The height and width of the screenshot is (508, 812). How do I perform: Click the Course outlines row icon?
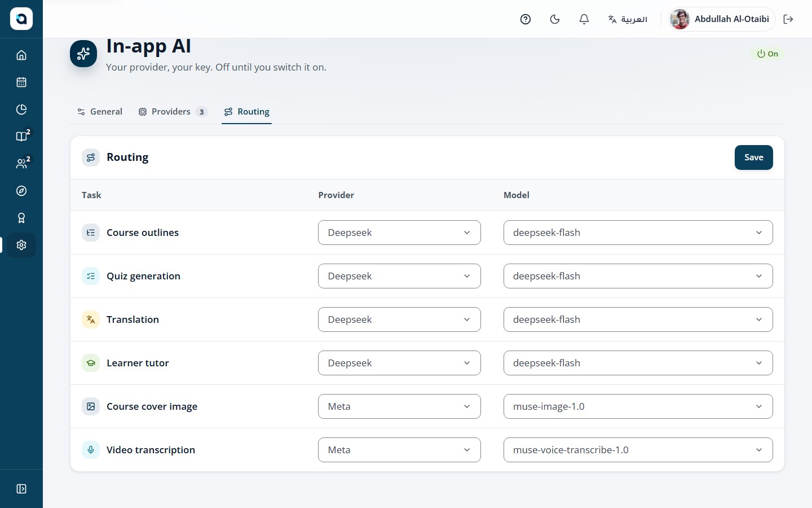[91, 233]
